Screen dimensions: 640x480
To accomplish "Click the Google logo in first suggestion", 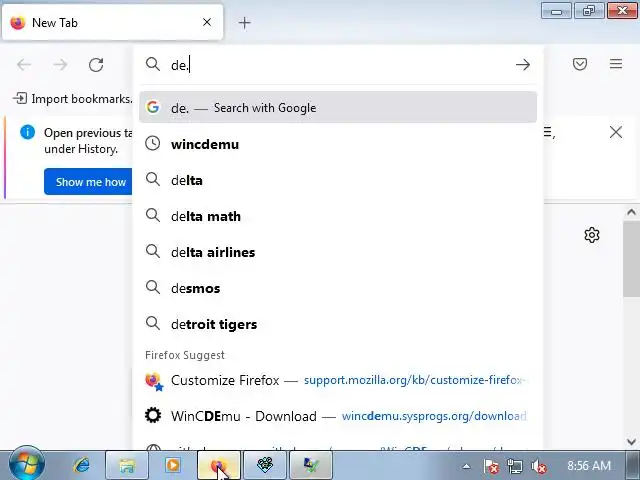I will (153, 107).
